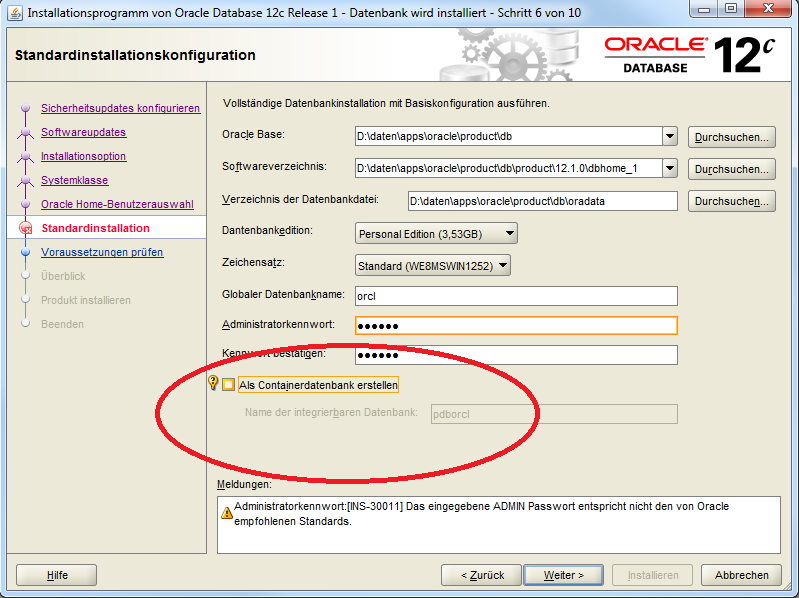Expand the Zeichensatz WE8MSWIN1252 dropdown

click(503, 265)
